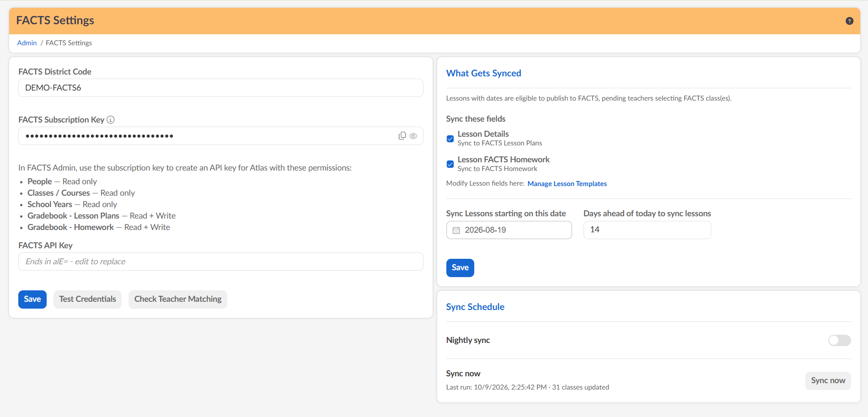Open the help question mark icon
The image size is (868, 417).
tap(849, 21)
